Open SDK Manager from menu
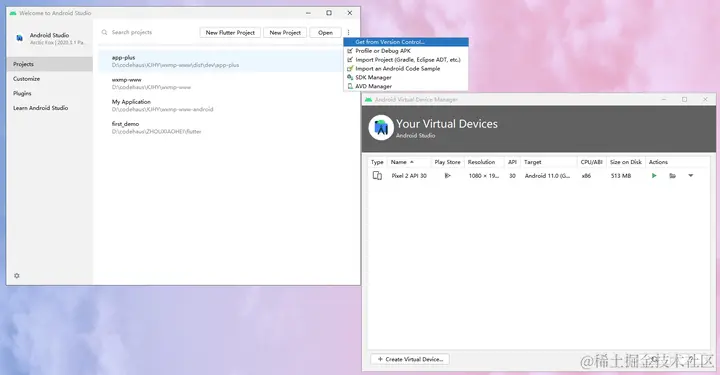 (406, 77)
